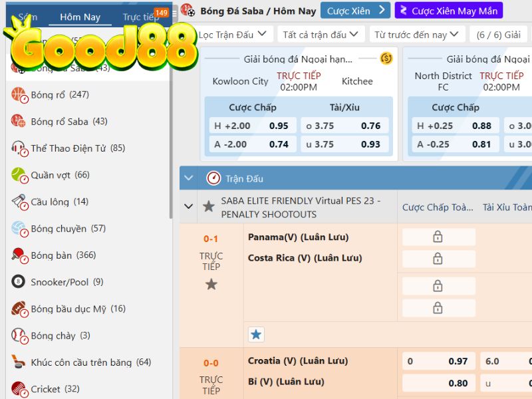This screenshot has height=399, width=532.
Task: Select the tennis ball icon for Quần vợt
Action: (19, 175)
